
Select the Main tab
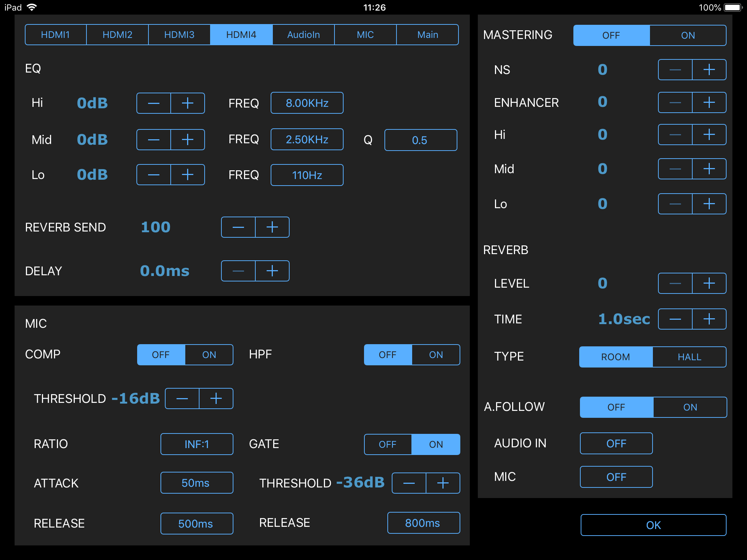click(x=427, y=35)
